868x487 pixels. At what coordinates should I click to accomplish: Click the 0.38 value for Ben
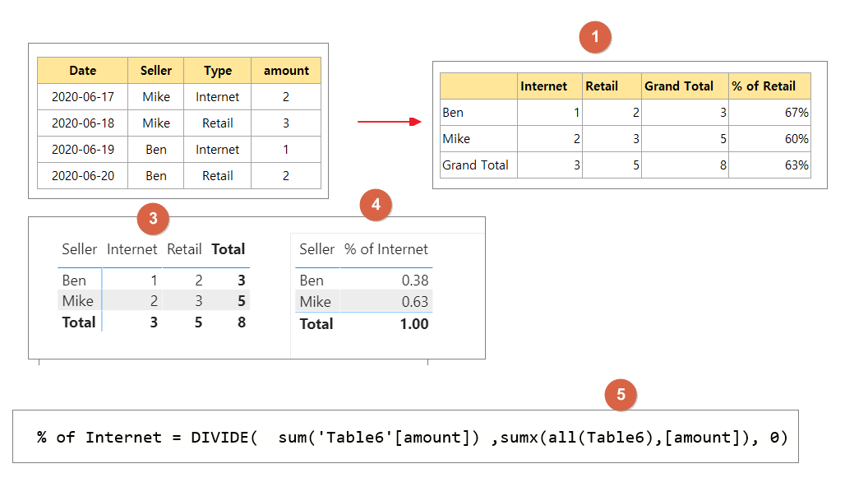[x=414, y=281]
